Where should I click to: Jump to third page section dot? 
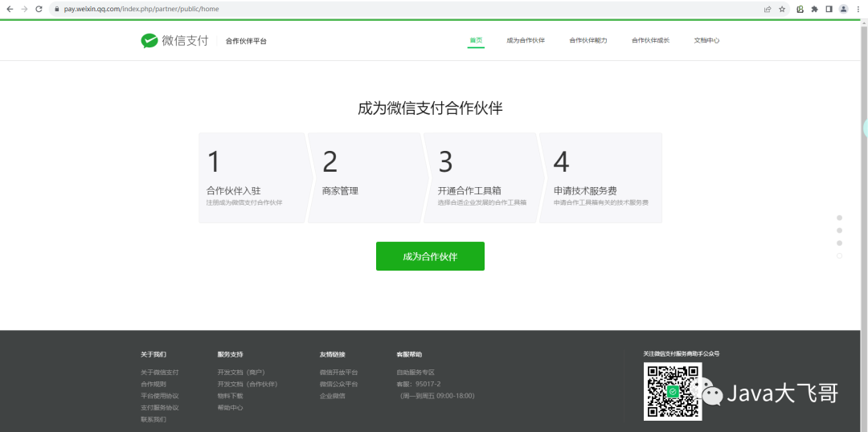[x=839, y=243]
